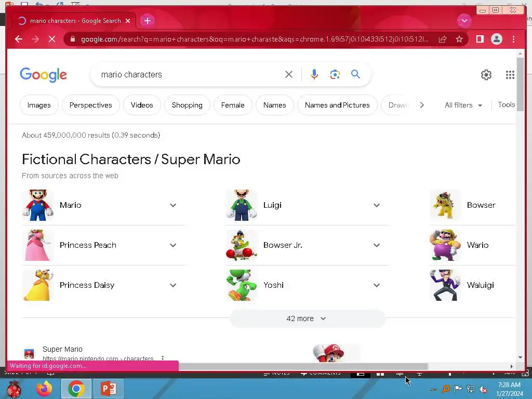
Task: Share this page via the share icon
Action: pos(443,39)
